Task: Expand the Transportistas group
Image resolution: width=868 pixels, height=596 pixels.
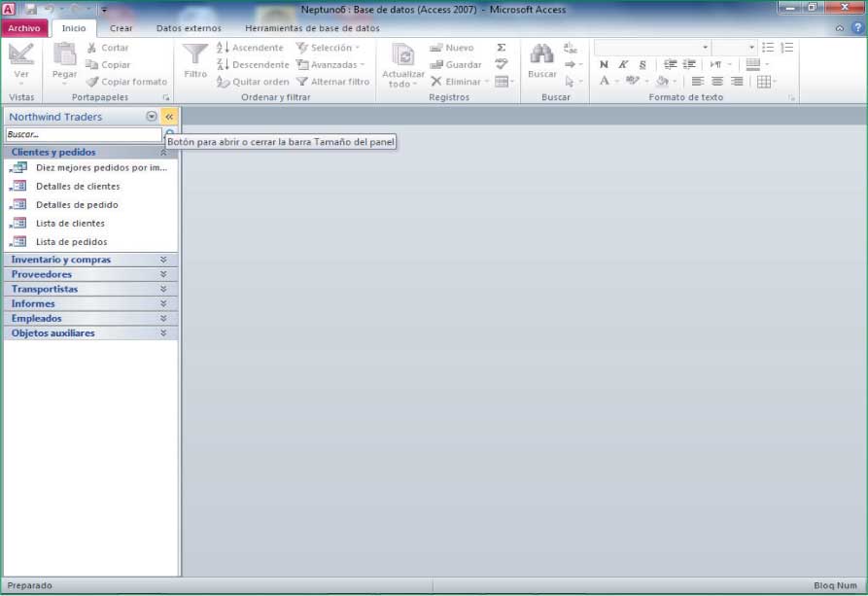Action: pos(90,289)
